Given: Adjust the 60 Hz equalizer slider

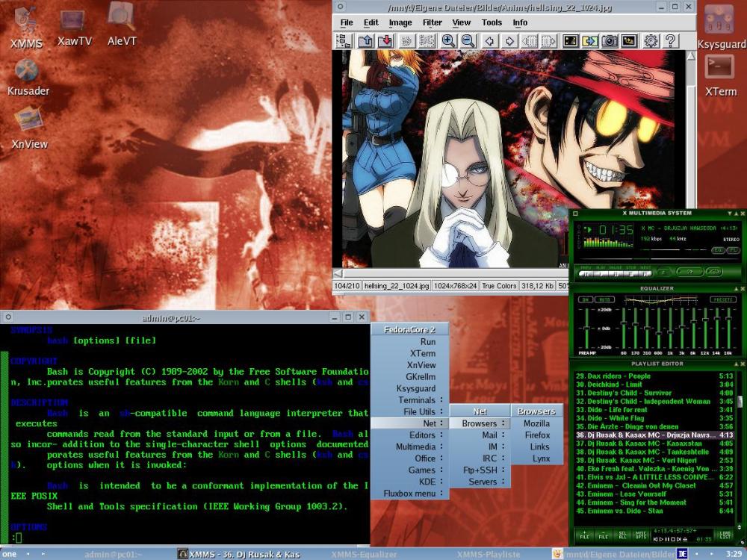Looking at the screenshot, I should (624, 328).
